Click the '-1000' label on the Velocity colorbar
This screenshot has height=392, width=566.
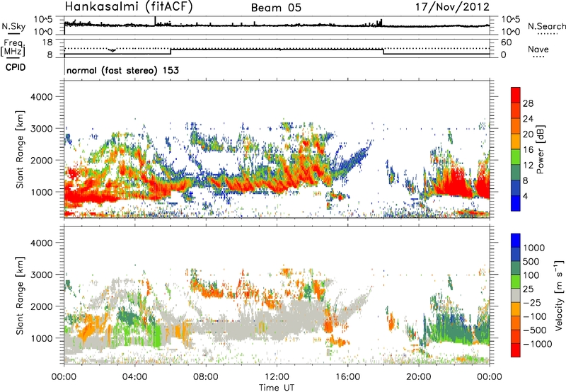click(x=538, y=344)
